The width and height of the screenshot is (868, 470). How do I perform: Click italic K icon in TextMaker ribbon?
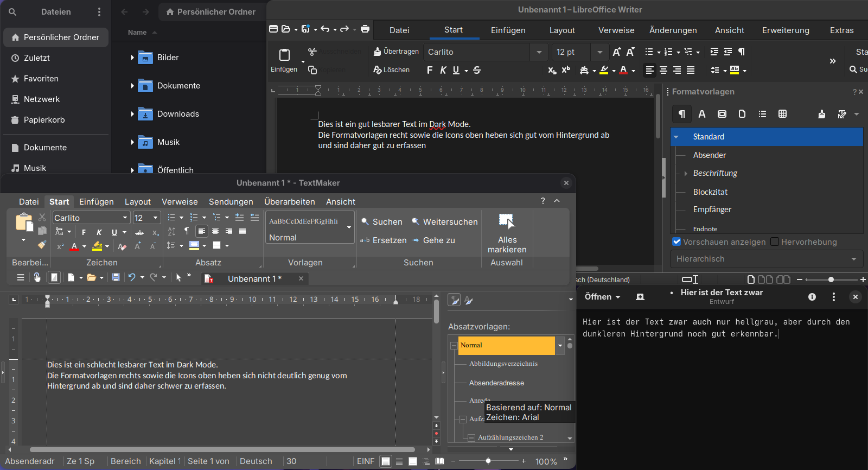coord(99,232)
